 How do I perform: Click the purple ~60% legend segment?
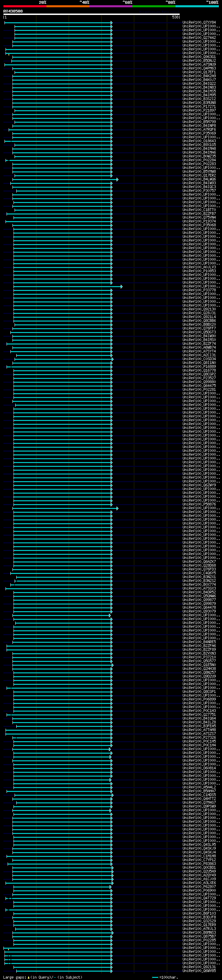[111, 6]
